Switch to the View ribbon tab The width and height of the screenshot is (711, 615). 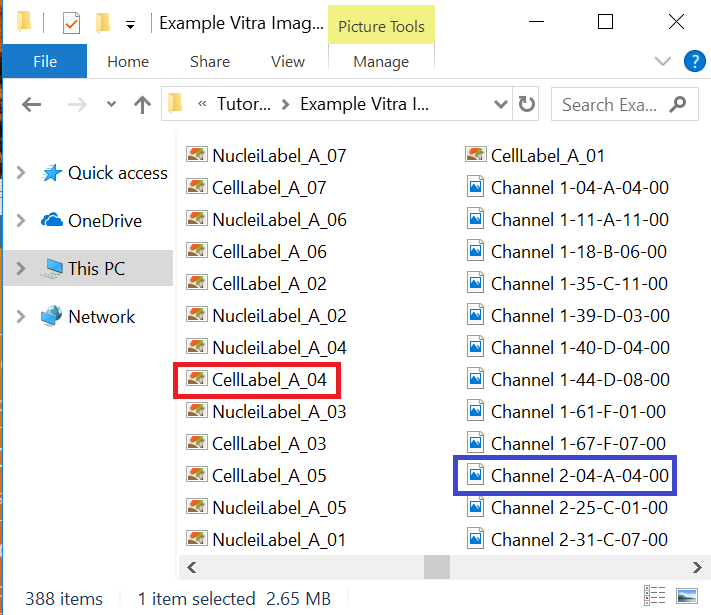coord(287,61)
